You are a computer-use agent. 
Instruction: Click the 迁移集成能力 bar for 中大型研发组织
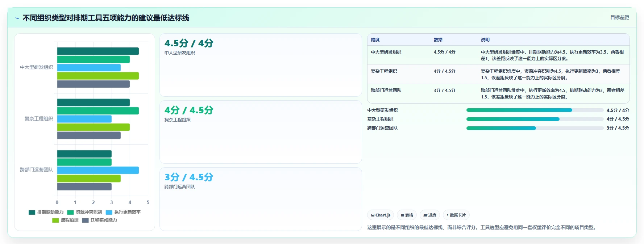click(94, 84)
